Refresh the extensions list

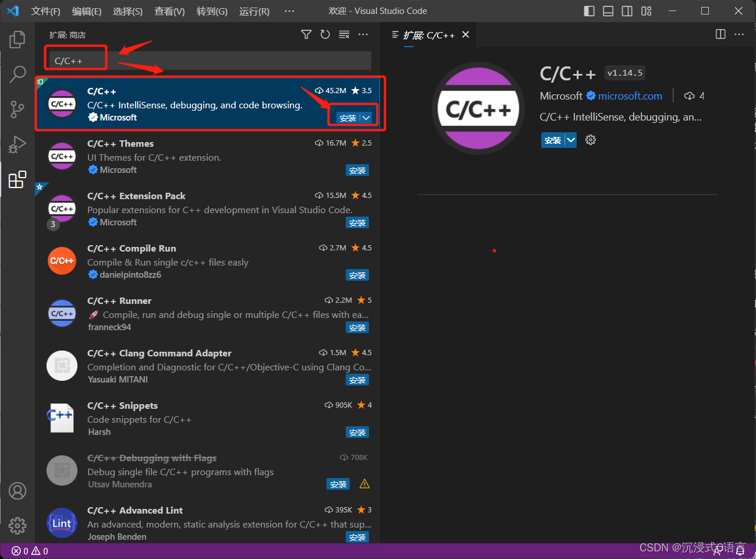pyautogui.click(x=325, y=35)
